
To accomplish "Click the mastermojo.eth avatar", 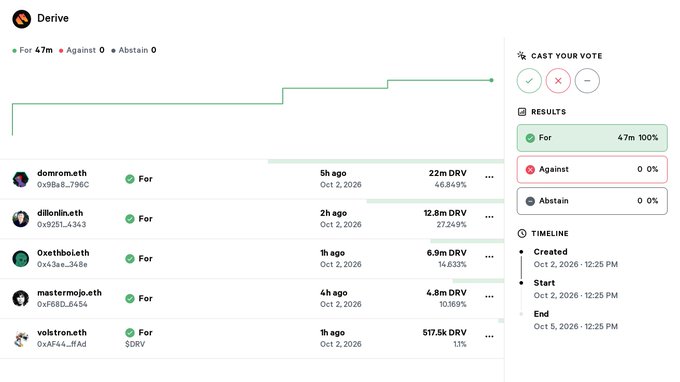I will click(20, 298).
